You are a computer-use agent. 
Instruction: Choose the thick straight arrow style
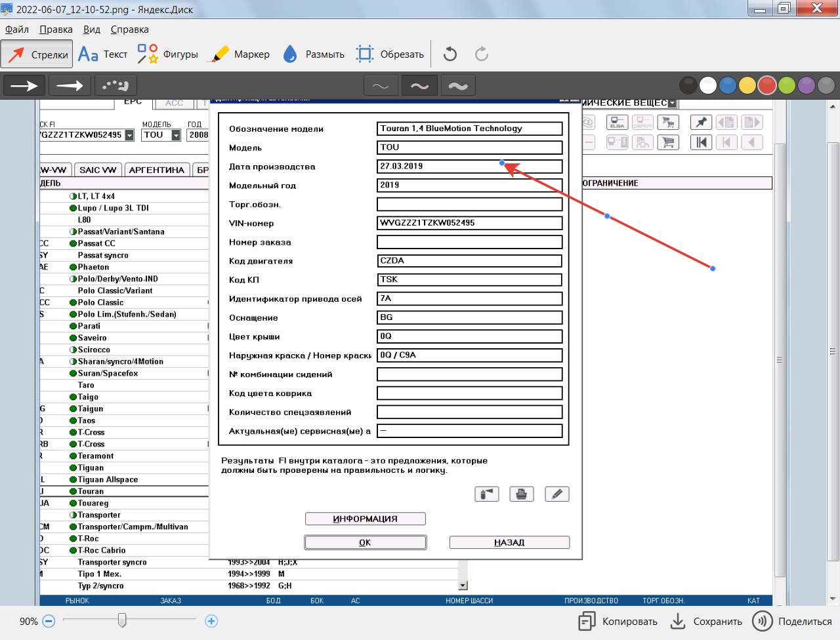[x=24, y=85]
